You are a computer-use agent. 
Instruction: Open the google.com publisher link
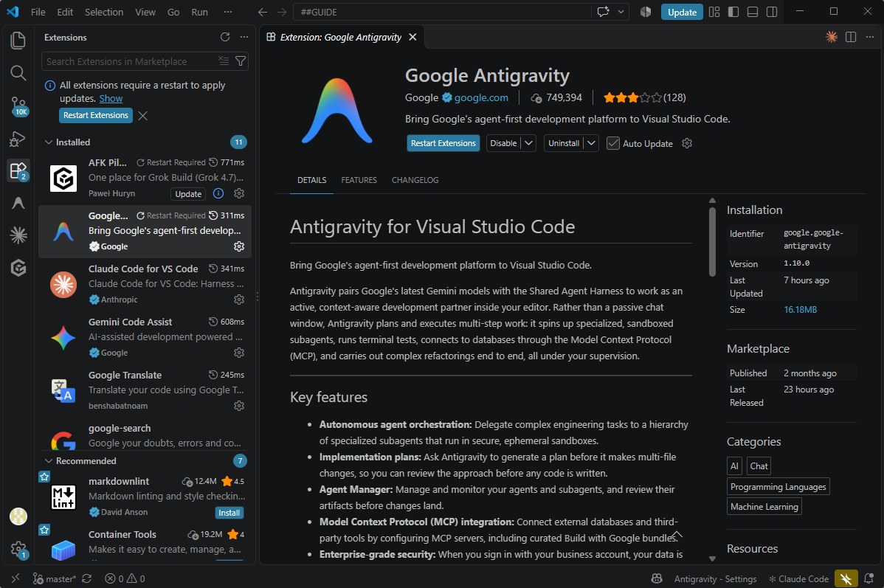[481, 97]
